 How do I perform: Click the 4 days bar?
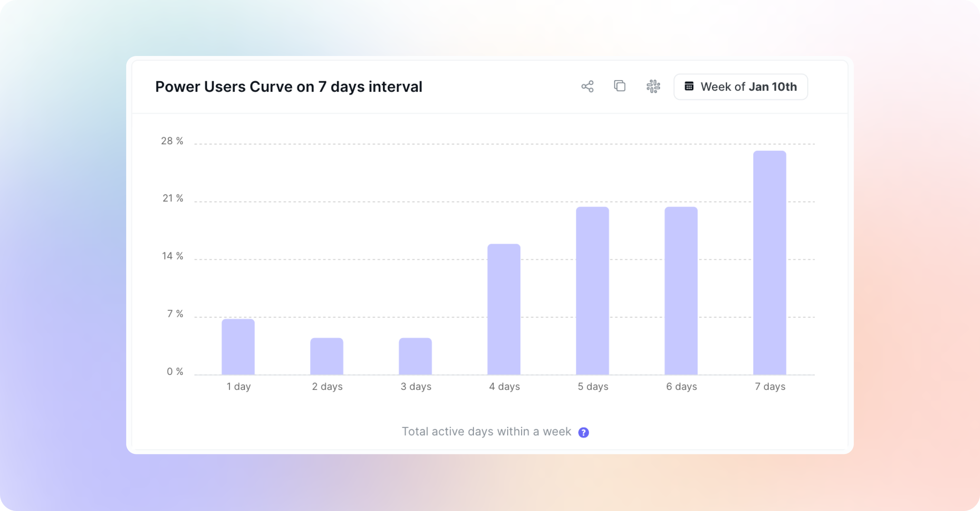(x=504, y=309)
